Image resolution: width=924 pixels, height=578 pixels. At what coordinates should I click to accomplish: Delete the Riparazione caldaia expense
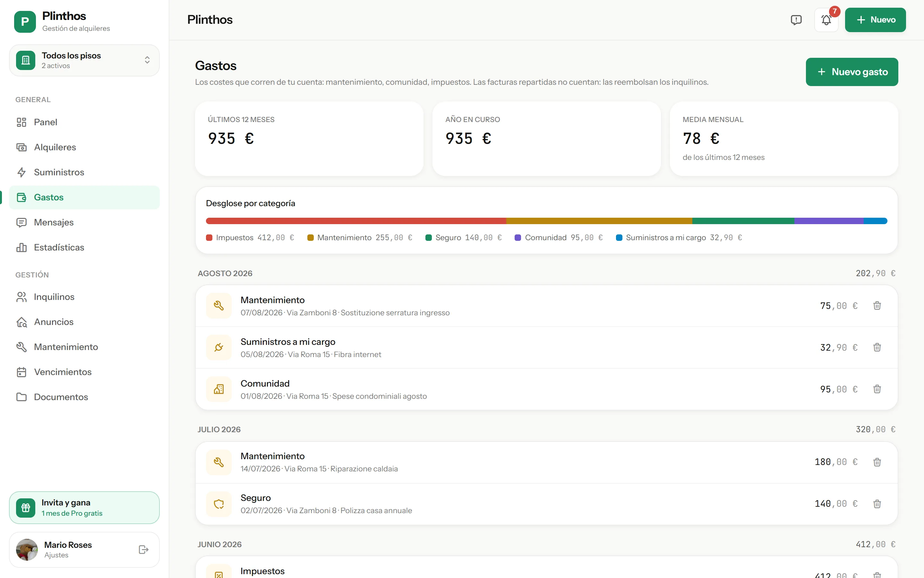coord(877,462)
